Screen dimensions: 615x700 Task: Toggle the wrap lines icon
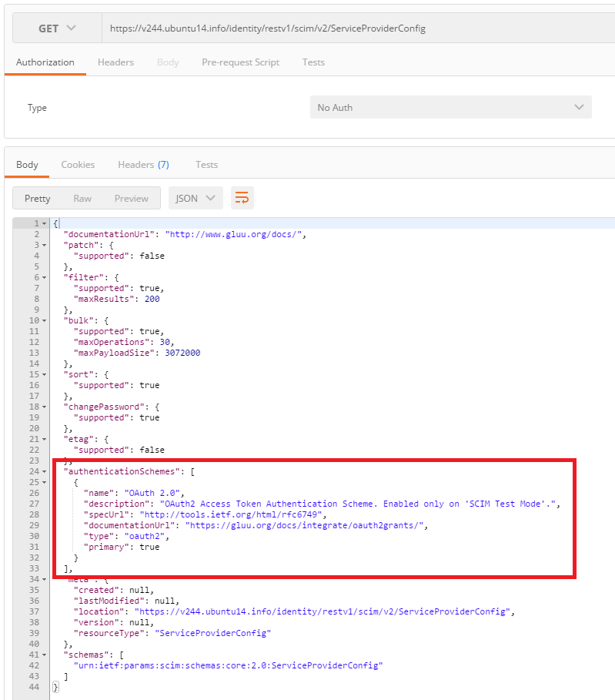pos(242,198)
